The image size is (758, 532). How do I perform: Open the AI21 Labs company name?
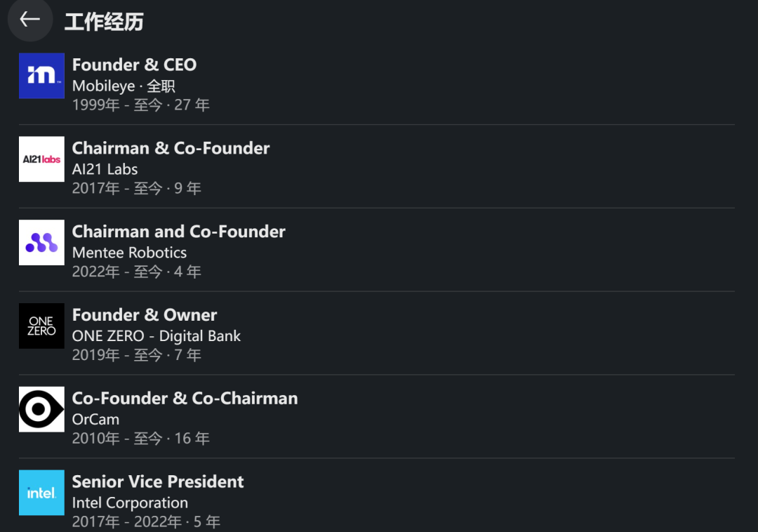coord(105,169)
